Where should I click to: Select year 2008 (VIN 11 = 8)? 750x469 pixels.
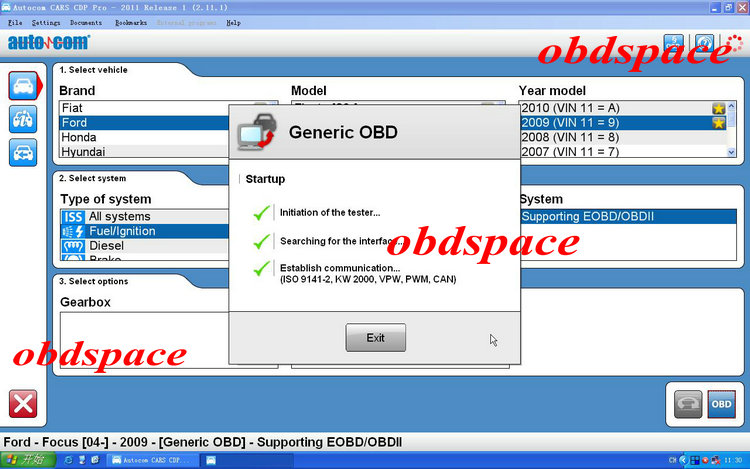point(623,137)
